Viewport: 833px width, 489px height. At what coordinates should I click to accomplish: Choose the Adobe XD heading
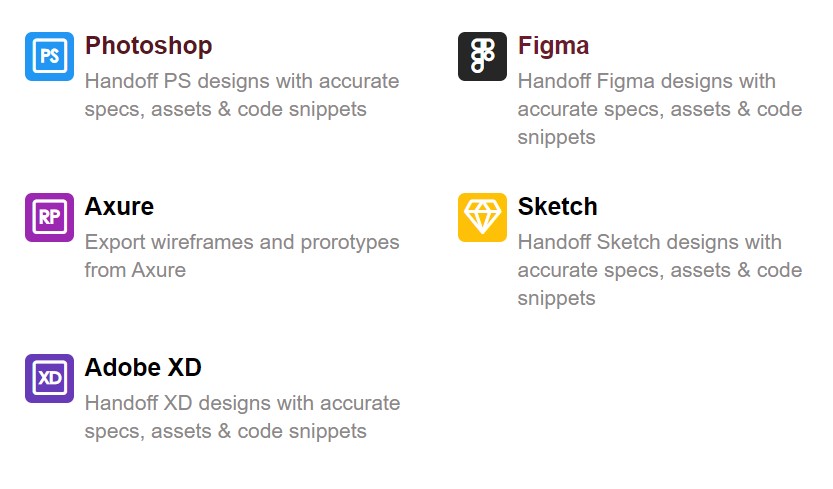[143, 368]
